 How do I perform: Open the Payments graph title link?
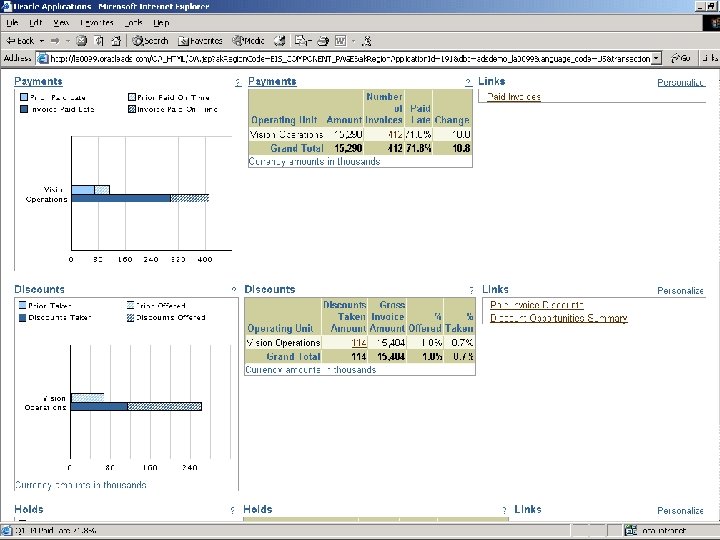[x=38, y=81]
